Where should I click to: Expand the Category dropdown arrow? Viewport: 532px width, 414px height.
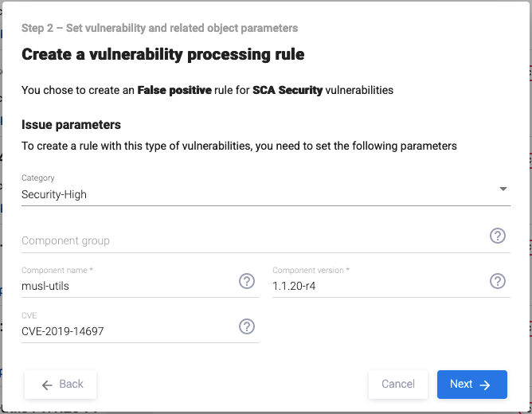pos(503,189)
